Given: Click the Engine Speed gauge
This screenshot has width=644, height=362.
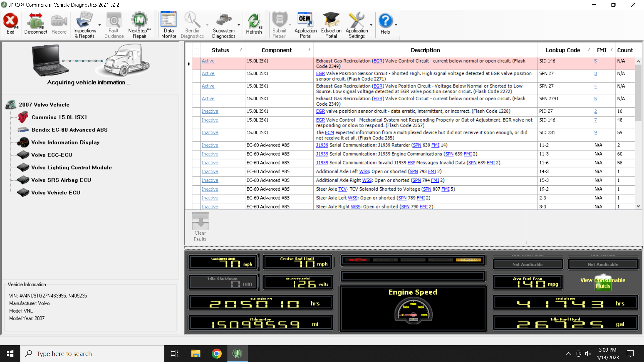Looking at the screenshot, I should [x=413, y=311].
